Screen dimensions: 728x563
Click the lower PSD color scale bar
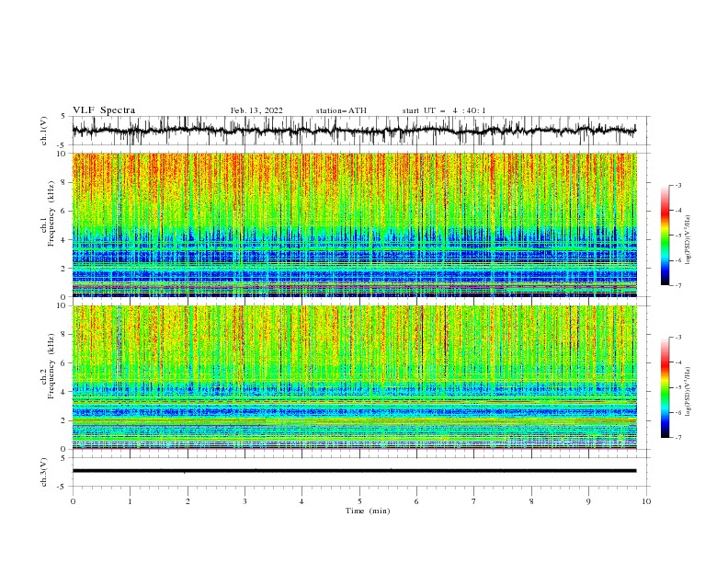(x=665, y=387)
